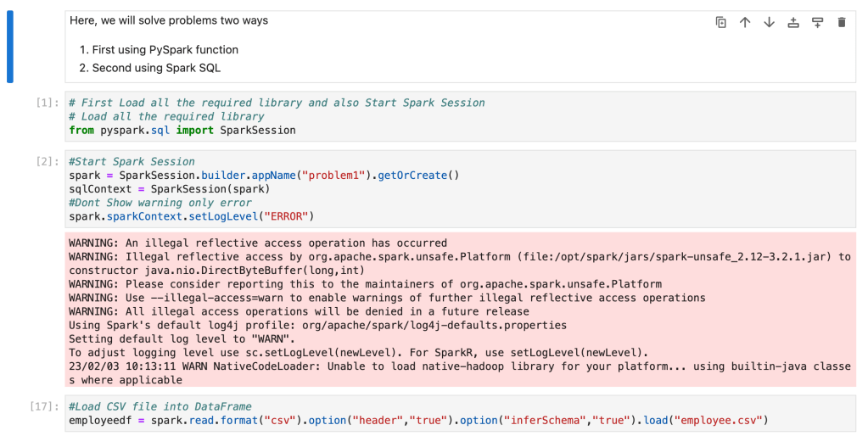Click the [1] cell execution prompt

coord(48,103)
